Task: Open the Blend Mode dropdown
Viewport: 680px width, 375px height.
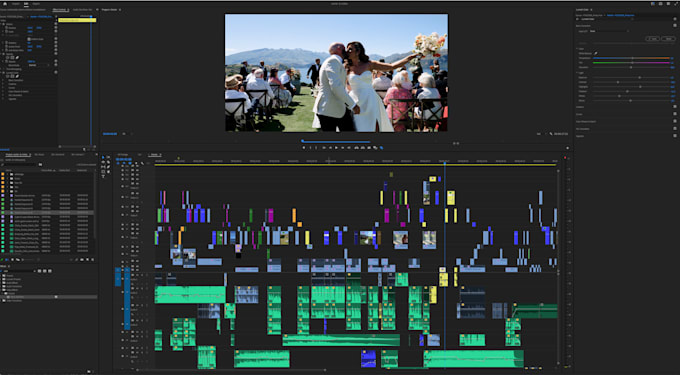Action: 39,65
